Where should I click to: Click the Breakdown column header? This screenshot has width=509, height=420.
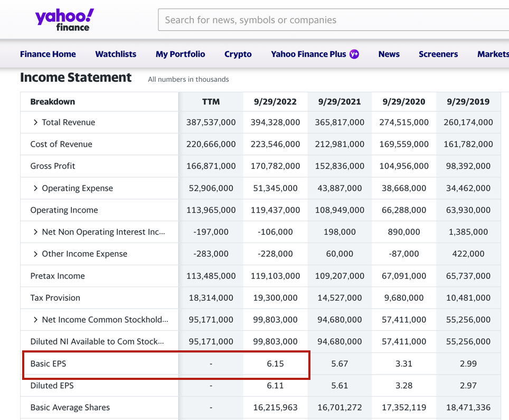tap(53, 102)
